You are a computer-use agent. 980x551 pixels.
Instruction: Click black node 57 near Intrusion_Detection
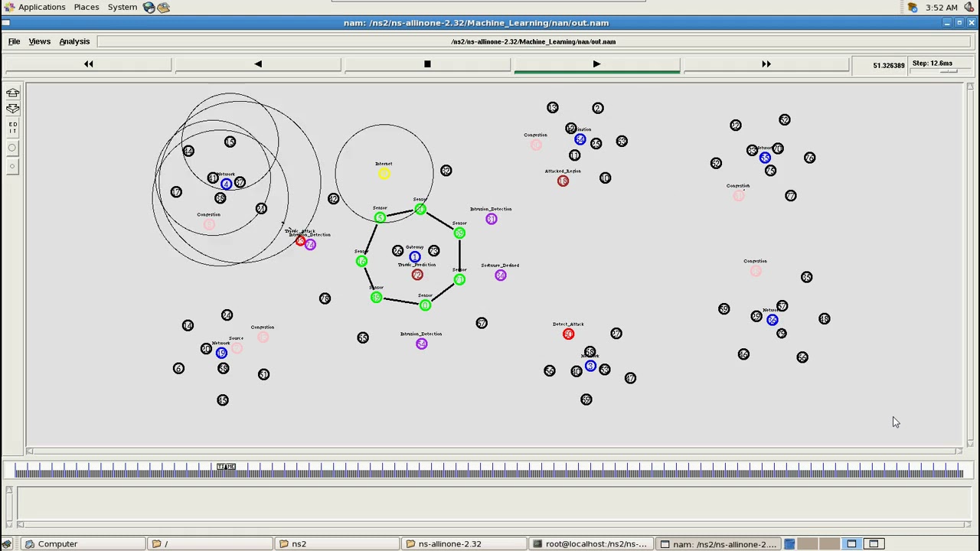click(x=482, y=324)
